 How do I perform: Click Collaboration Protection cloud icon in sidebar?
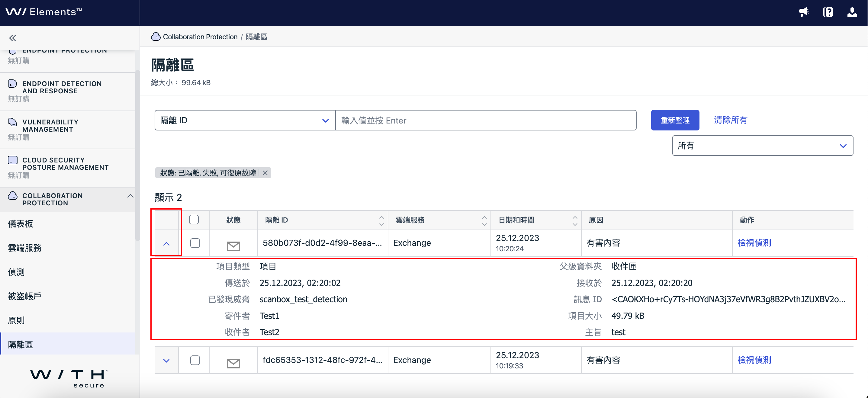[x=12, y=196]
